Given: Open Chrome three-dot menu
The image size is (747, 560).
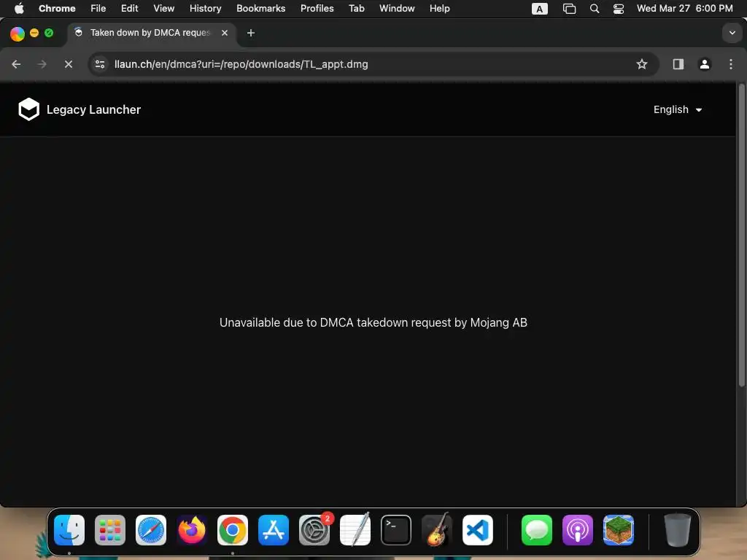Looking at the screenshot, I should 731,64.
